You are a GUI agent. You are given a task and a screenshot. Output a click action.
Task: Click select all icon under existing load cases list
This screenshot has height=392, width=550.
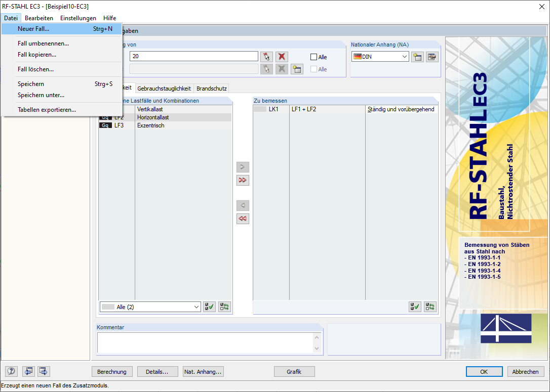[x=209, y=307]
